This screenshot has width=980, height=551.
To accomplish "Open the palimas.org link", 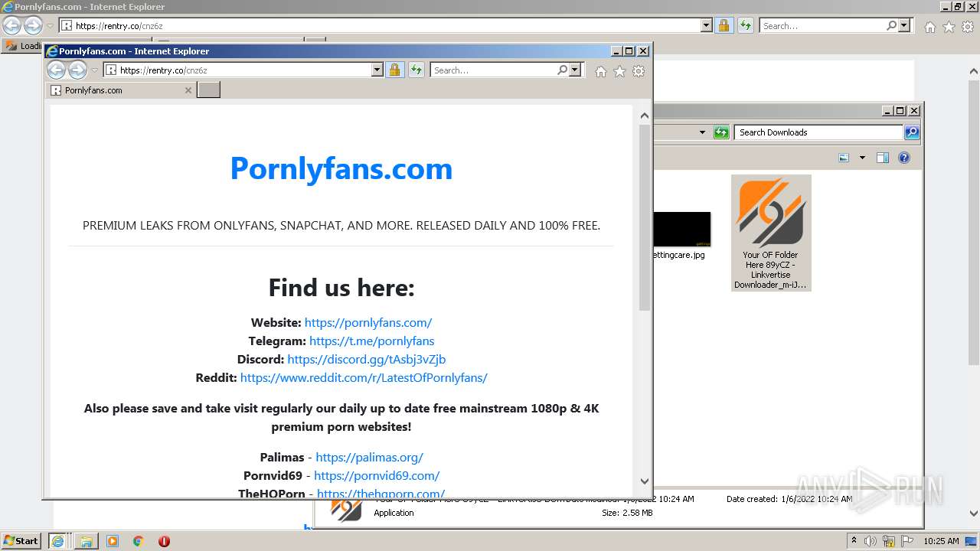I will coord(369,457).
